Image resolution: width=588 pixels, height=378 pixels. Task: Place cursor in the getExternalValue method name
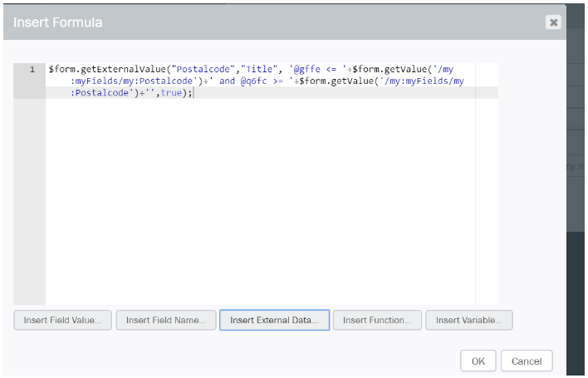[x=122, y=70]
